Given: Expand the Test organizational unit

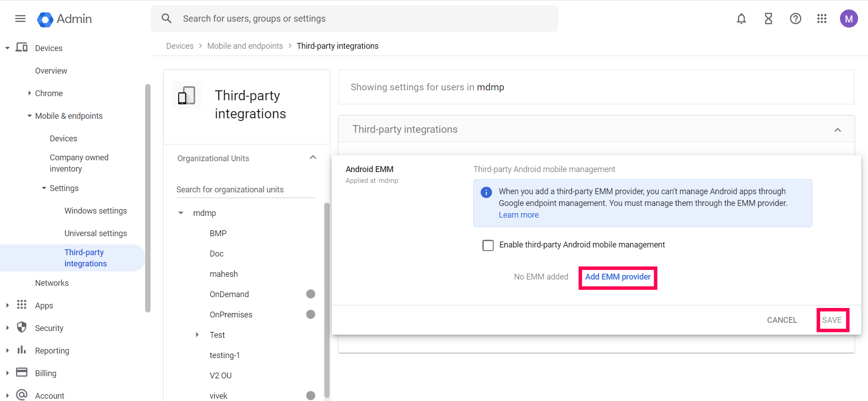Looking at the screenshot, I should pos(197,335).
